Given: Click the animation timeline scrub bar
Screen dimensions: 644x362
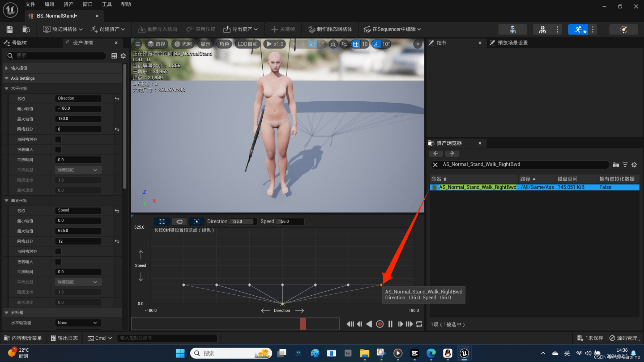Looking at the screenshot, I should click(235, 324).
